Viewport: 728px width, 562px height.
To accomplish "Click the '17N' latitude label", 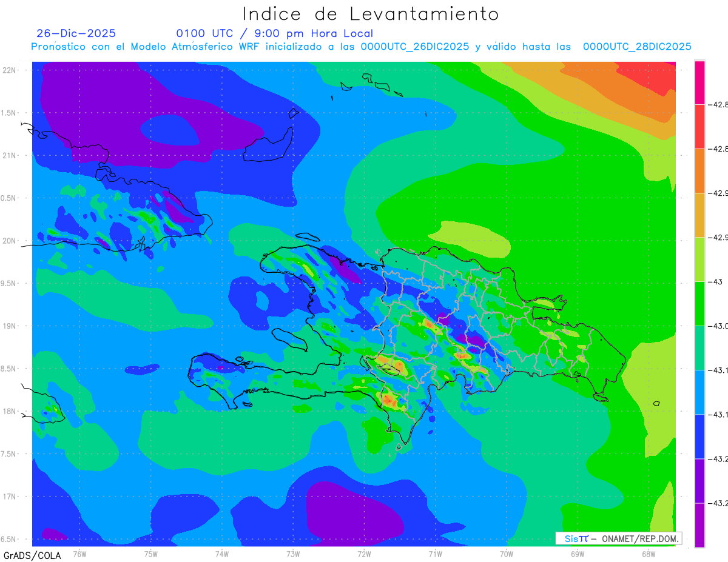I will pyautogui.click(x=9, y=497).
